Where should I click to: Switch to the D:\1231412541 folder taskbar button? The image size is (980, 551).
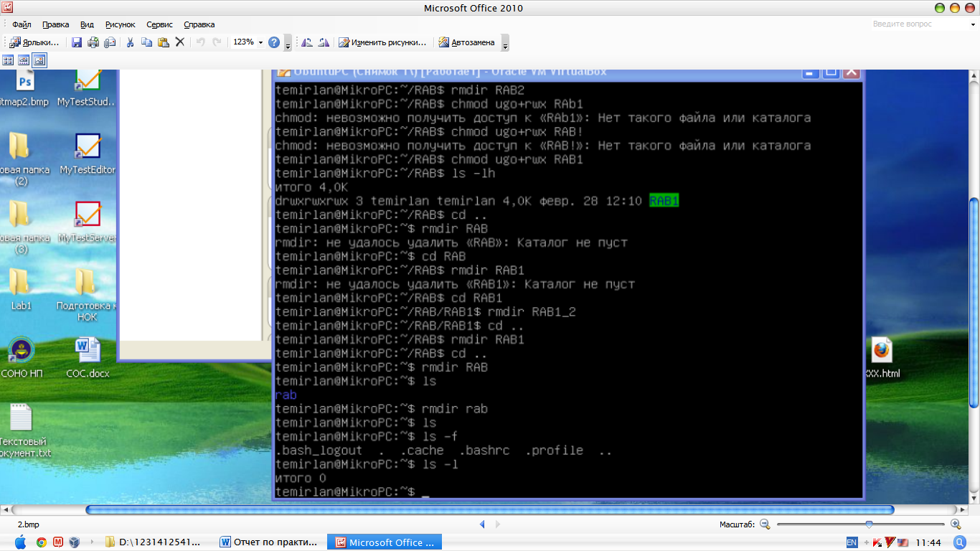click(153, 542)
